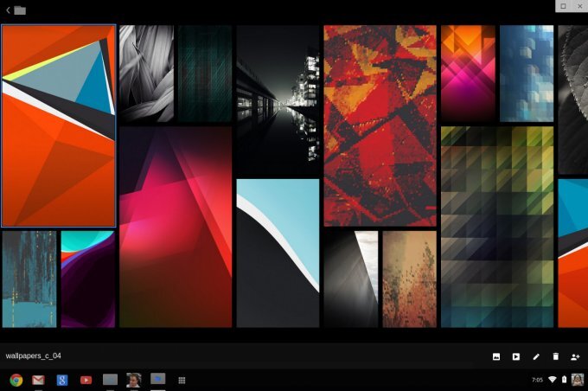Open Google Search shelf icon
Viewport: 588px width, 391px height.
(x=62, y=380)
